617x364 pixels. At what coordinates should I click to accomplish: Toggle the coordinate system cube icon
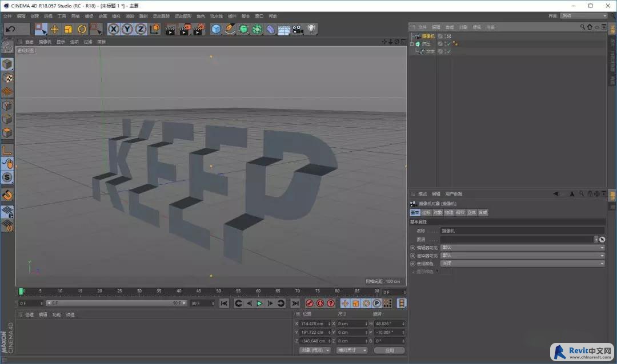point(155,29)
